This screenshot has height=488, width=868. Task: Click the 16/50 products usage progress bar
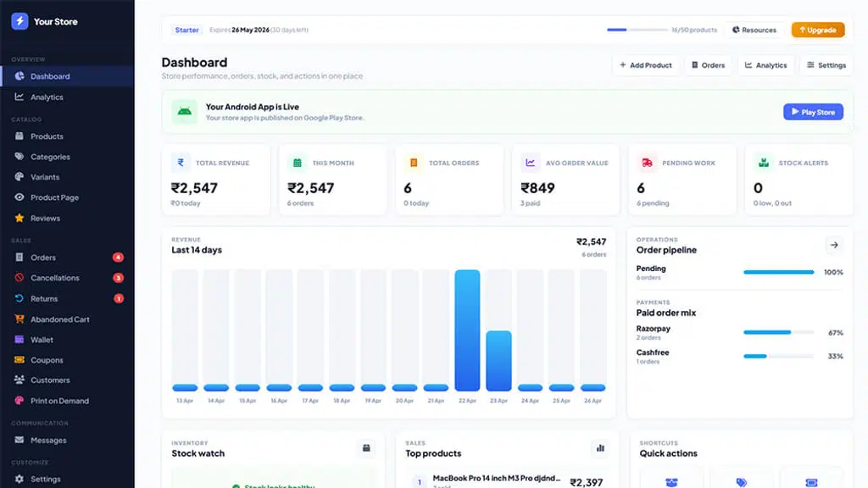coord(637,30)
